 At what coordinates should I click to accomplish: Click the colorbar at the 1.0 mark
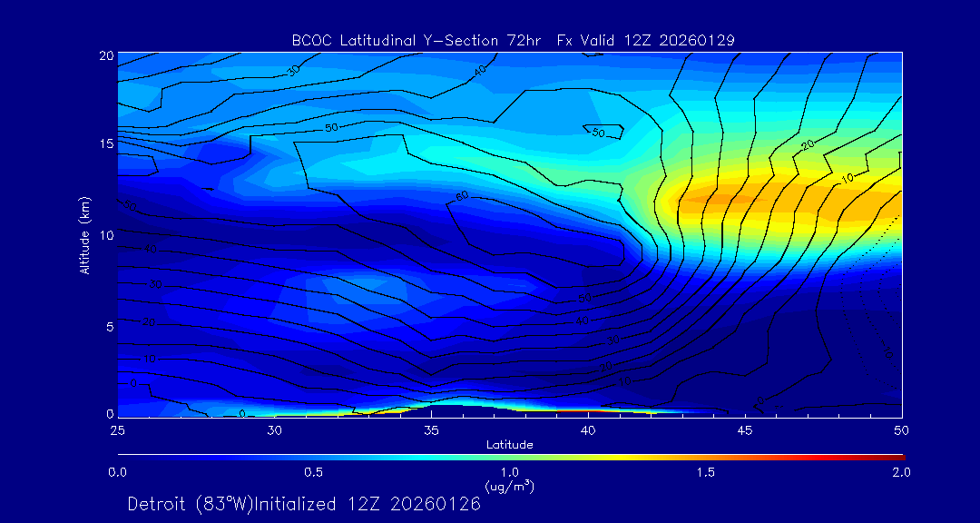click(x=510, y=456)
